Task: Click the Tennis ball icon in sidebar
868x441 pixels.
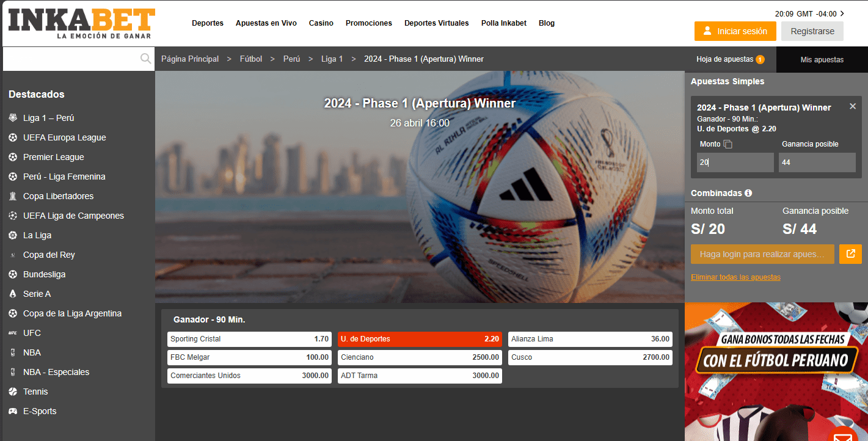Action: point(13,392)
